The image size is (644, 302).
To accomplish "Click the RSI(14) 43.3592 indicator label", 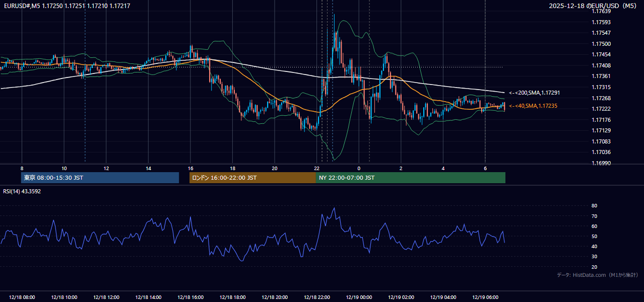I will 22,191.
